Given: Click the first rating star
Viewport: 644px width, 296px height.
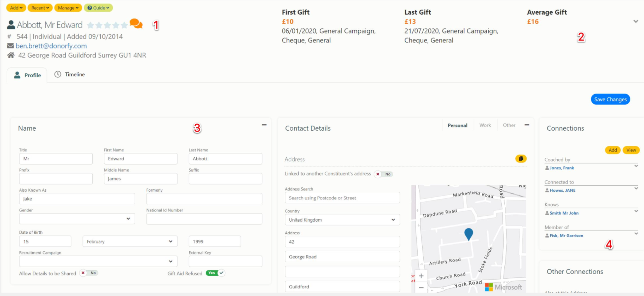Looking at the screenshot, I should tap(90, 25).
